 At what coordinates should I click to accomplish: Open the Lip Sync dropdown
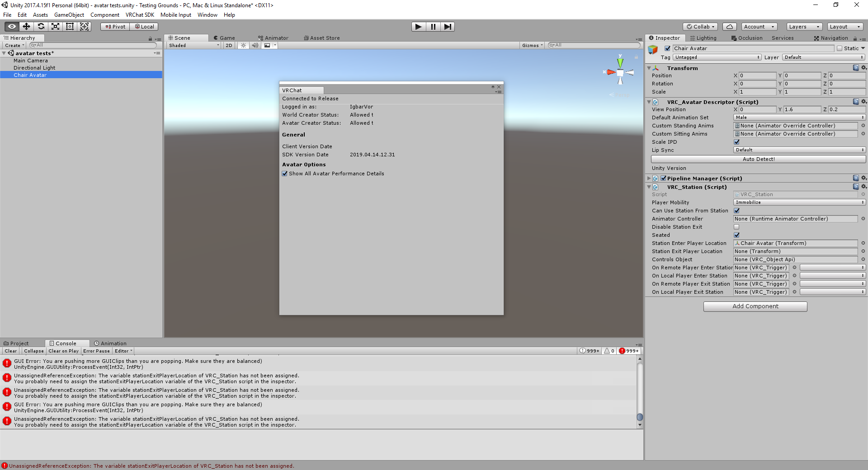click(x=799, y=150)
